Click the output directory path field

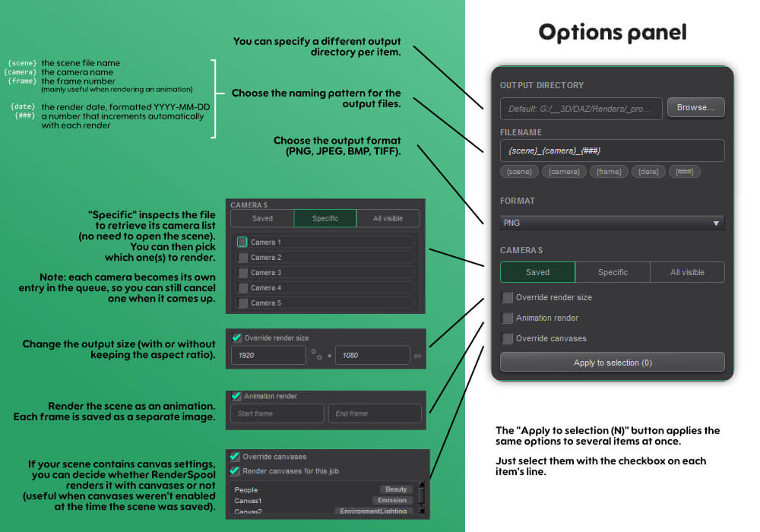pos(581,109)
